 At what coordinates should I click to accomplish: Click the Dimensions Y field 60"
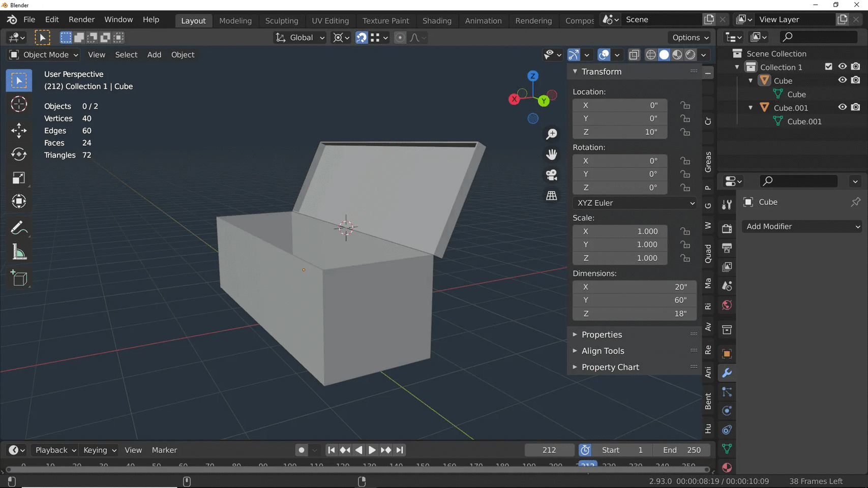(635, 300)
